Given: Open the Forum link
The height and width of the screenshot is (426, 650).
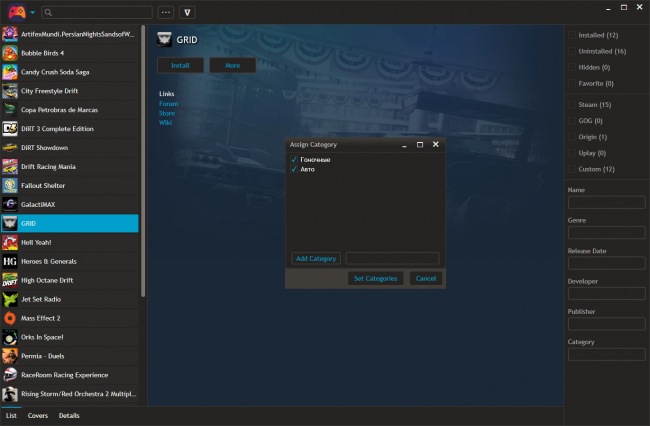Looking at the screenshot, I should (x=168, y=104).
